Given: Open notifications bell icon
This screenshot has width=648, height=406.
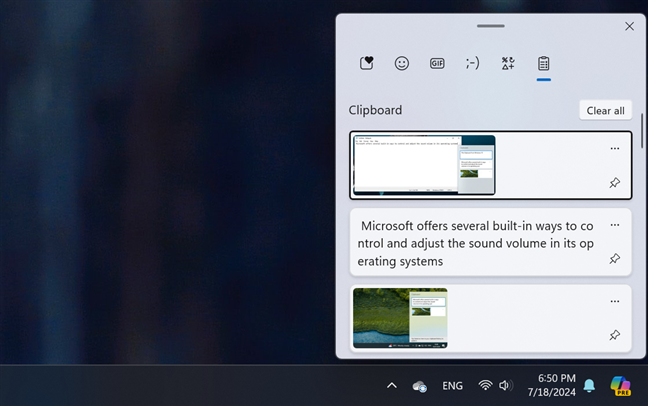Looking at the screenshot, I should tap(589, 385).
